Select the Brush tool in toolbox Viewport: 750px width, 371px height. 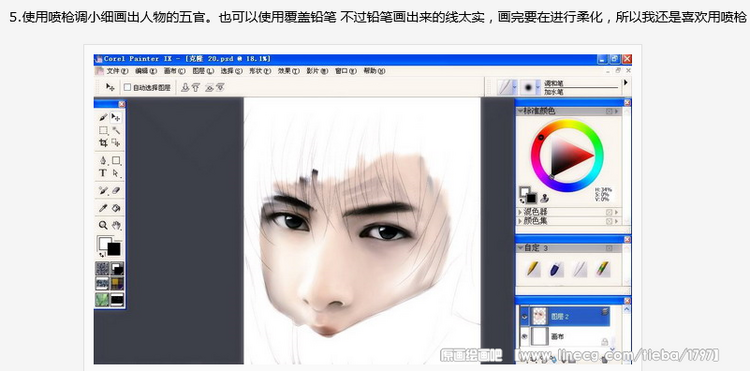[x=103, y=117]
